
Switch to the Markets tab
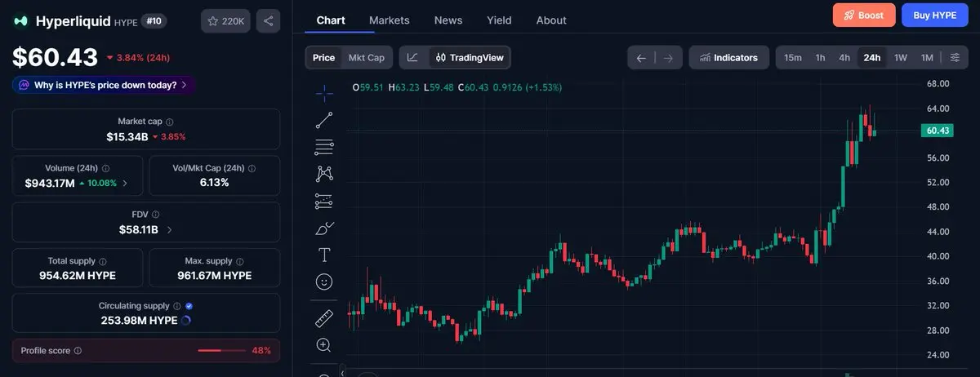click(x=390, y=20)
